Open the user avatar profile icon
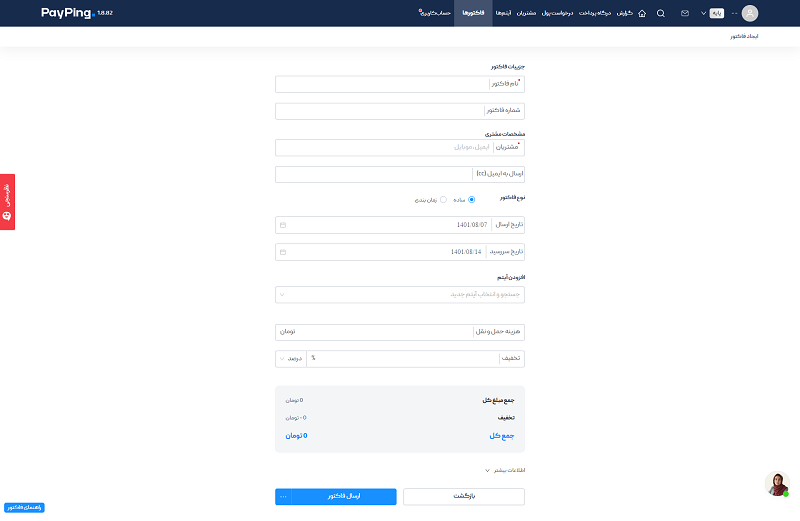This screenshot has width=800, height=521. click(x=749, y=13)
